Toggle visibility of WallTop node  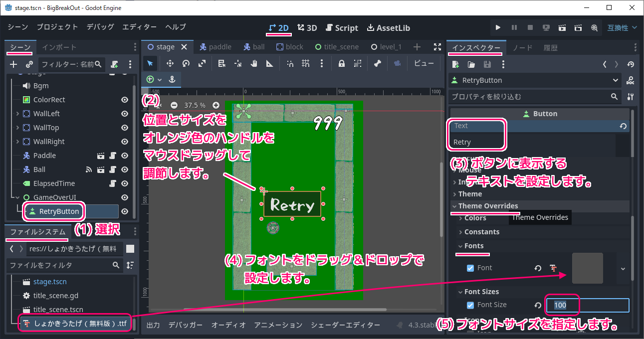pos(125,128)
